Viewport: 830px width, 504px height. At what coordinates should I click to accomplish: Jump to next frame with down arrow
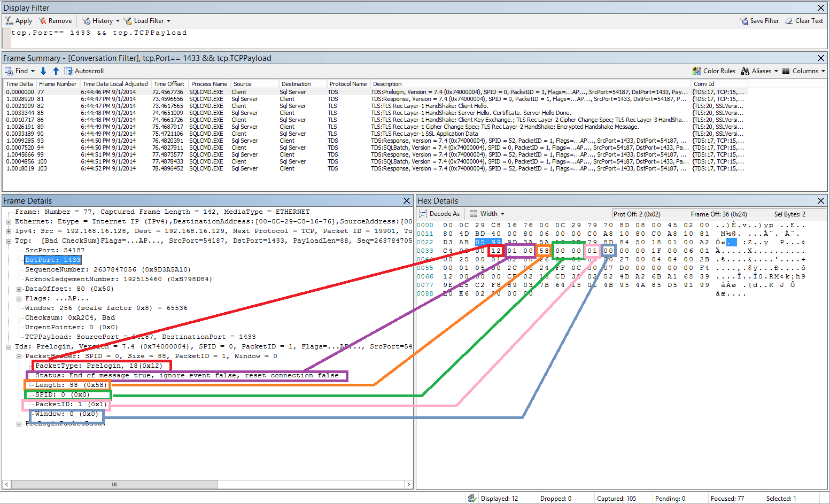[43, 70]
